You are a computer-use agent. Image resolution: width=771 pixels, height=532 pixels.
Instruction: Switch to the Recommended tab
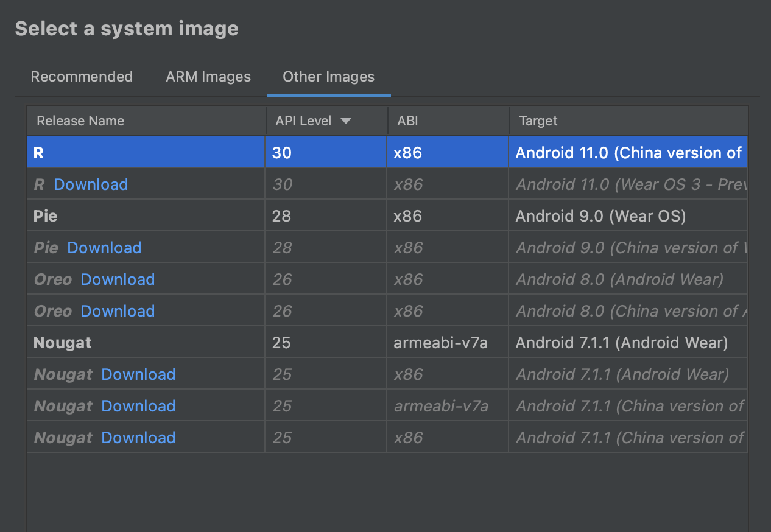[x=82, y=77]
